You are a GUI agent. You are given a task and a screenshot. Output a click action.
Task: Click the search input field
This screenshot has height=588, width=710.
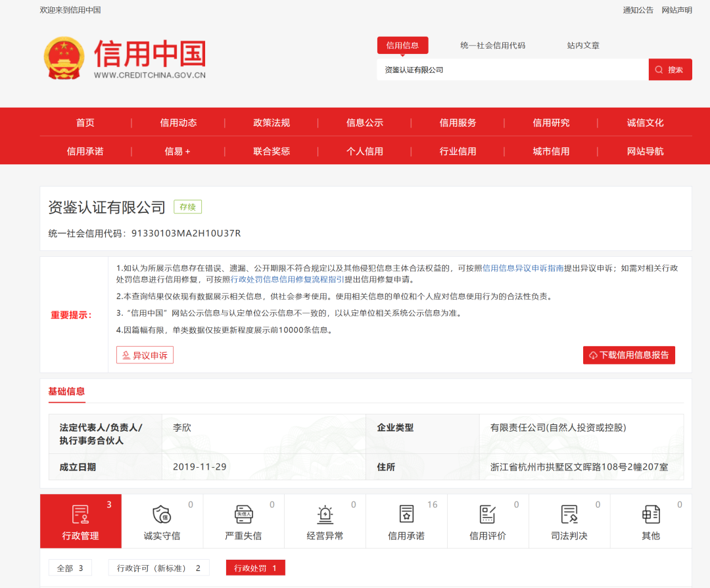click(x=513, y=69)
